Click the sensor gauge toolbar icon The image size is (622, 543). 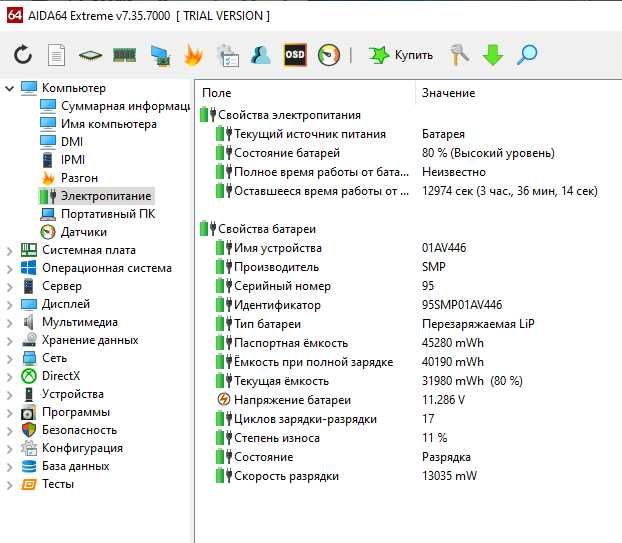click(328, 55)
